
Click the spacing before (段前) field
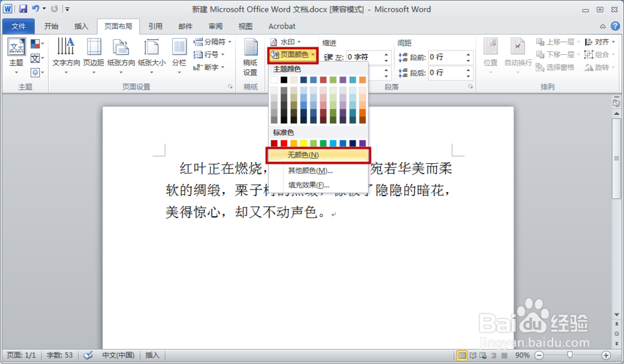[x=447, y=57]
